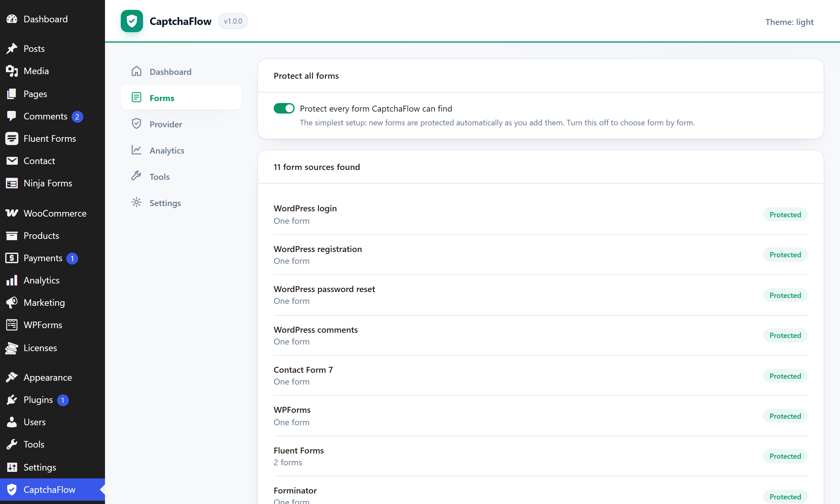Click Protected badge for WordPress password reset
The image size is (840, 504).
tap(785, 295)
